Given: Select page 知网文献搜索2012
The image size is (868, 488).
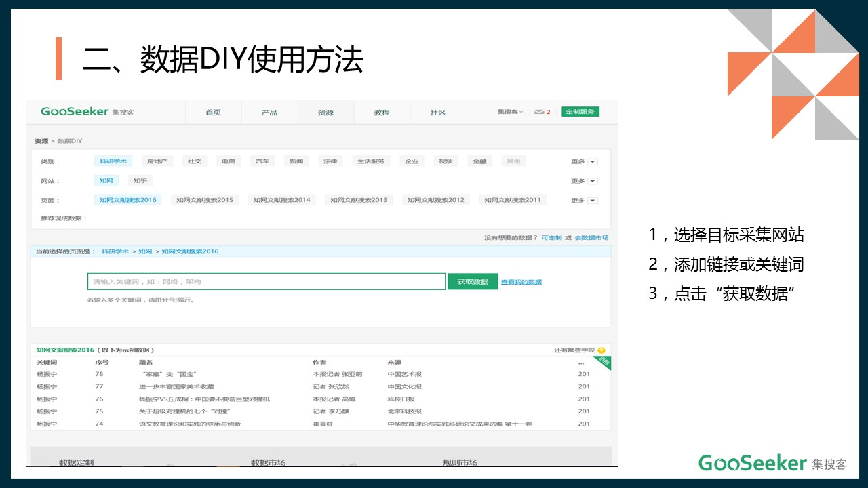Looking at the screenshot, I should point(436,200).
